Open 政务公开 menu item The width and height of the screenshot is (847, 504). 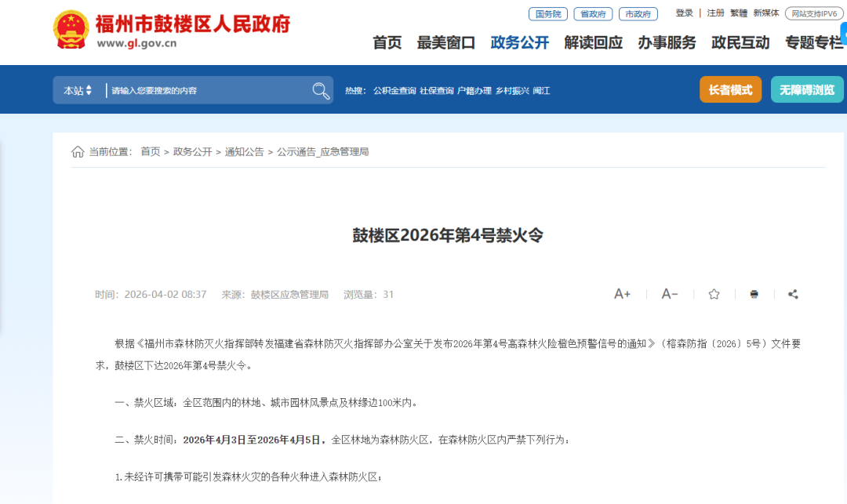click(x=520, y=42)
